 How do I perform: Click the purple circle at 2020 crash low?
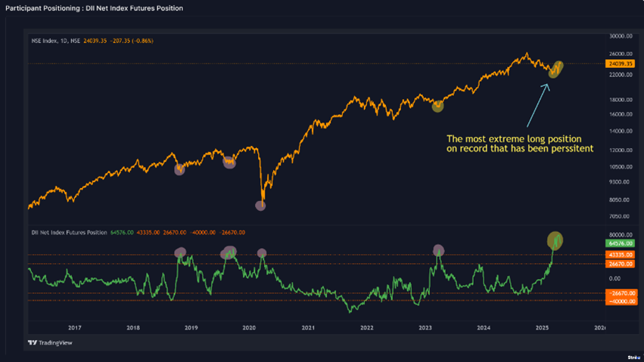pos(260,205)
